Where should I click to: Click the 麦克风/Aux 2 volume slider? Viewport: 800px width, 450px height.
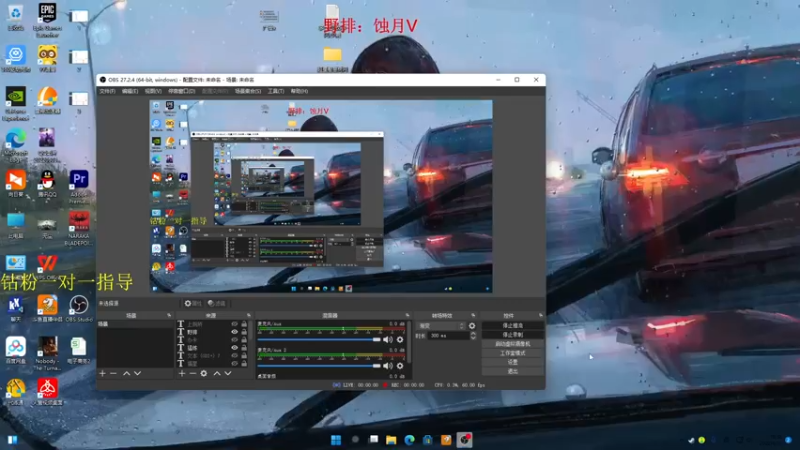coord(319,366)
